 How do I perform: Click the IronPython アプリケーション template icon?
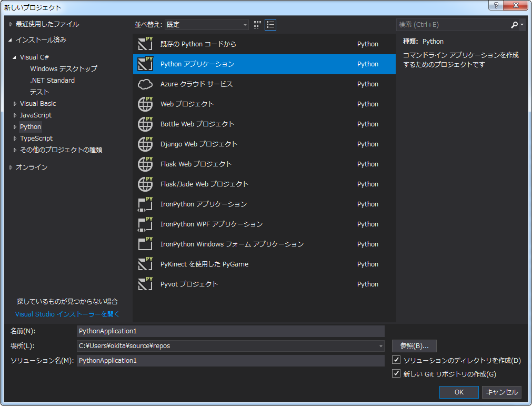pyautogui.click(x=145, y=204)
